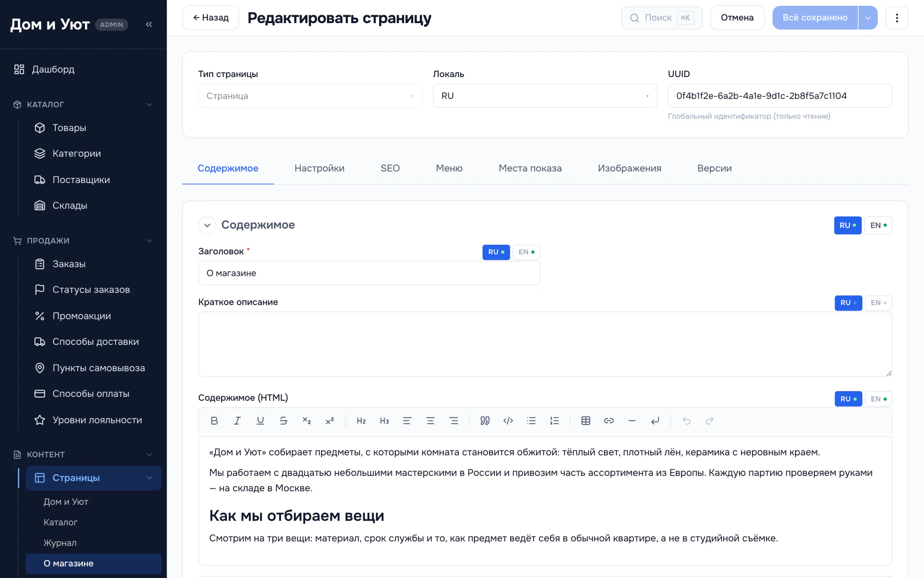Viewport: 924px width, 578px height.
Task: Open the Версии tab
Action: coord(715,168)
